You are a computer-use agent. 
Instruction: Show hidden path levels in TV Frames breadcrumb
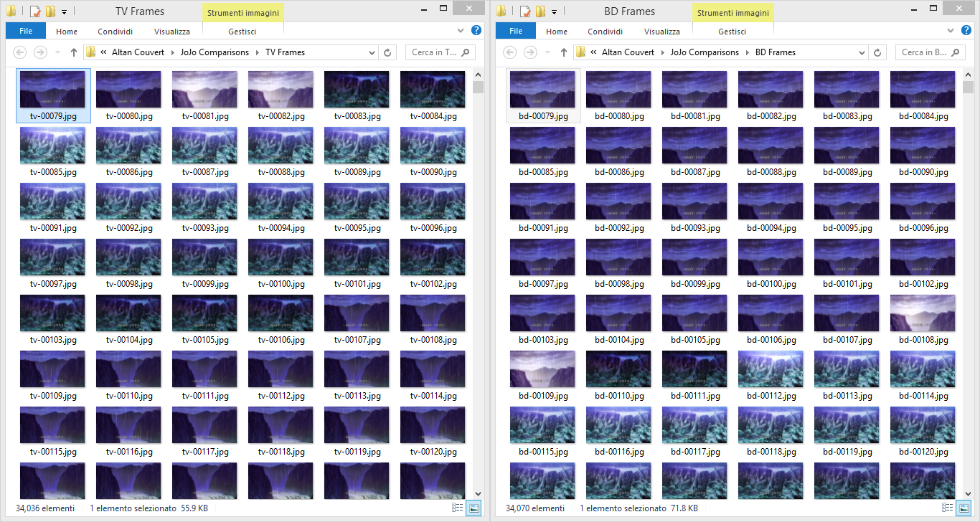tap(104, 52)
